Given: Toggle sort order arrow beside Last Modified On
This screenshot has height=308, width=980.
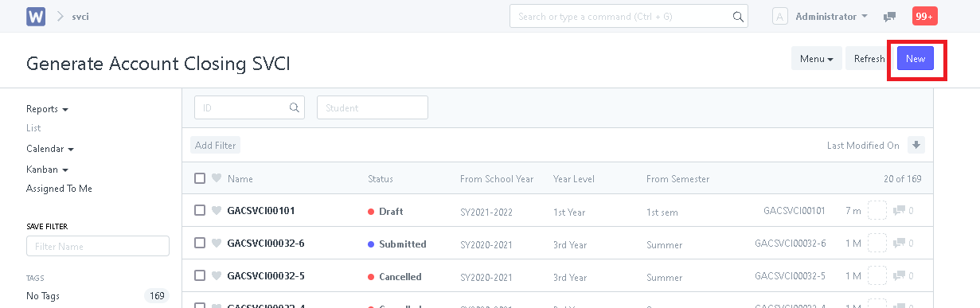Looking at the screenshot, I should pyautogui.click(x=916, y=145).
